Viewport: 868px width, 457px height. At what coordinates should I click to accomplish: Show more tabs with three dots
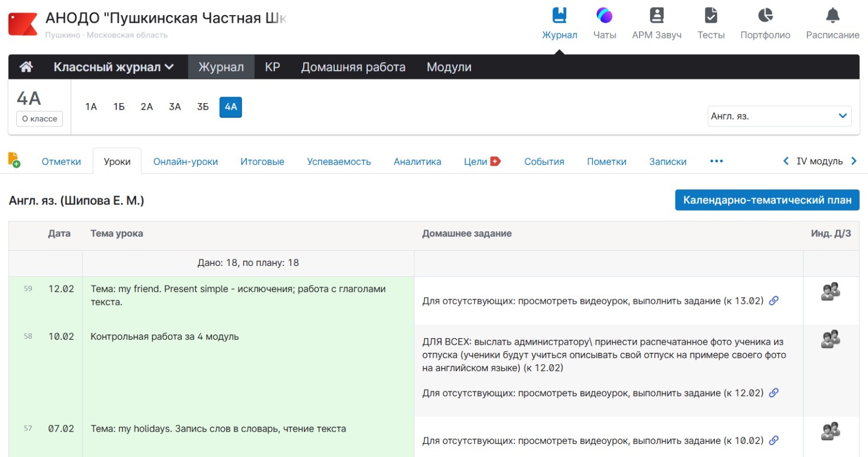[717, 161]
